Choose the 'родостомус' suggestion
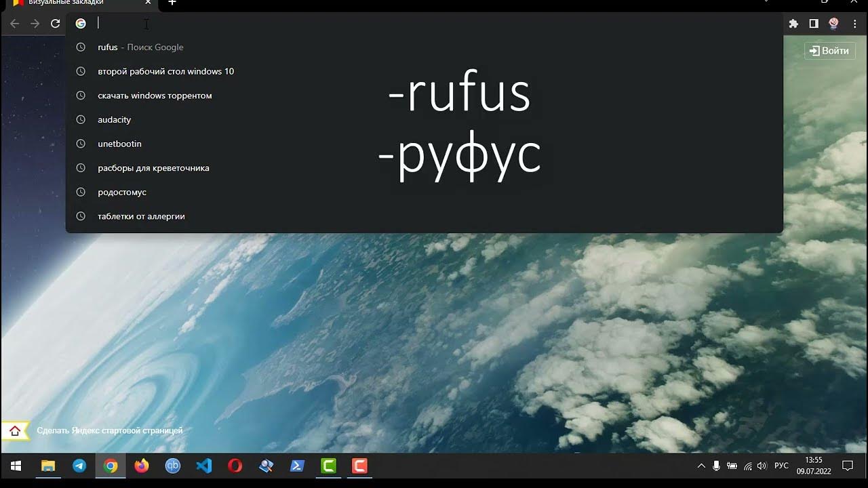Viewport: 868px width, 488px height. (x=424, y=192)
